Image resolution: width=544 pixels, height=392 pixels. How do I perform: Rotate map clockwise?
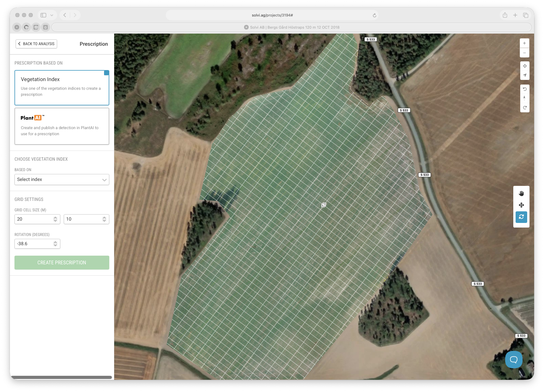[525, 108]
